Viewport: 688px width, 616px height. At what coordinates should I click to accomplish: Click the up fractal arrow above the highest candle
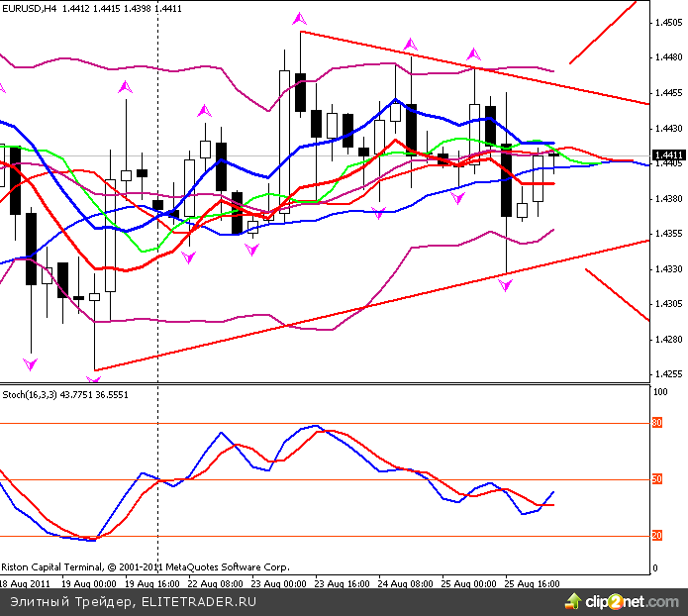[x=300, y=18]
